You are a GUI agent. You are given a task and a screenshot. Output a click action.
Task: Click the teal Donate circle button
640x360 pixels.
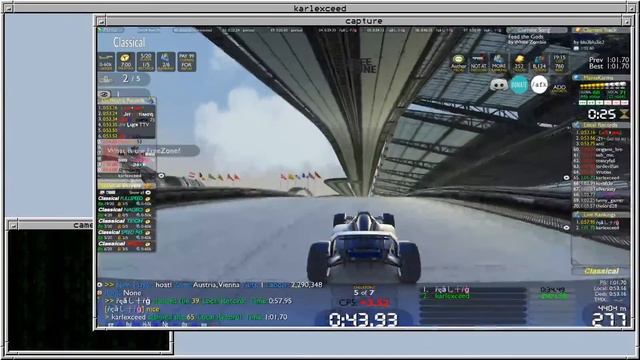pos(519,84)
